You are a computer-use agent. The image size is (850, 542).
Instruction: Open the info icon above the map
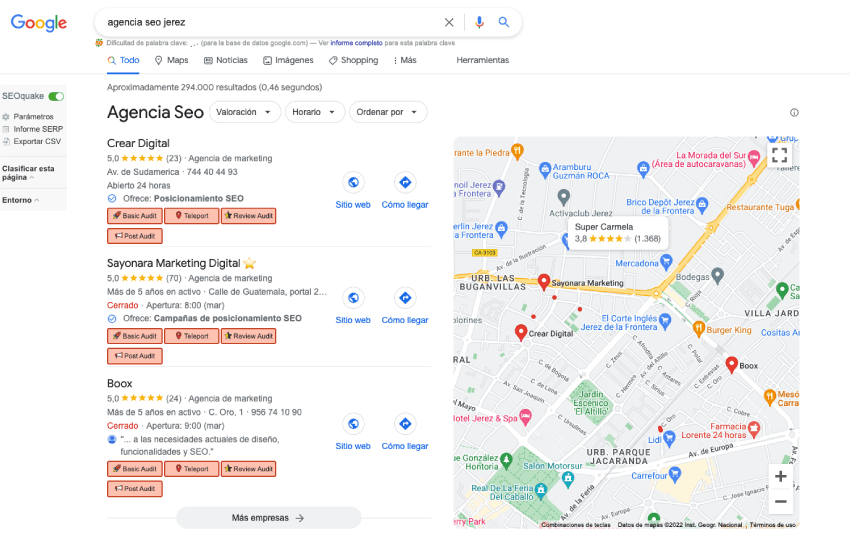[x=794, y=113]
